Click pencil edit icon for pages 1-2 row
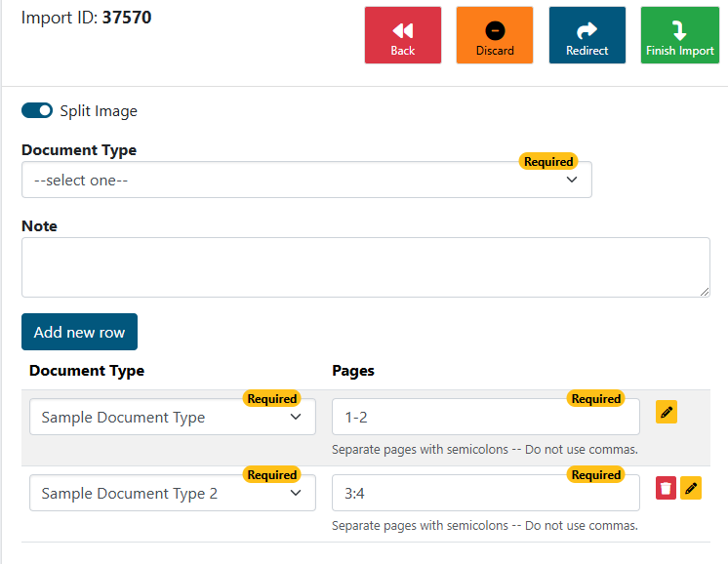728x564 pixels. [667, 412]
